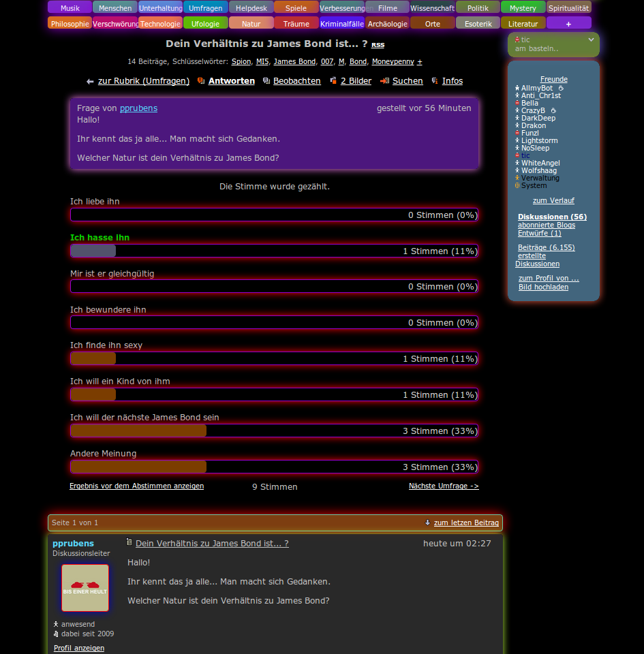Open the Antworten reply link
Image resolution: width=644 pixels, height=654 pixels.
point(232,81)
